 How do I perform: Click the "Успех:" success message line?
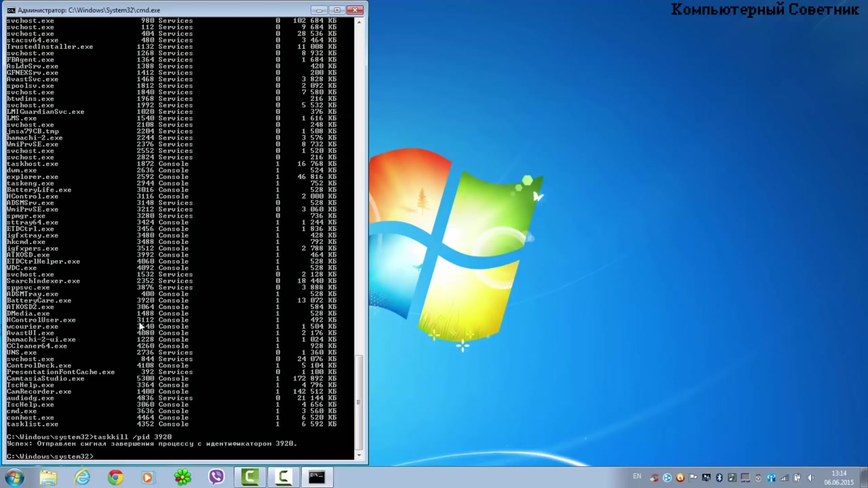tap(151, 444)
